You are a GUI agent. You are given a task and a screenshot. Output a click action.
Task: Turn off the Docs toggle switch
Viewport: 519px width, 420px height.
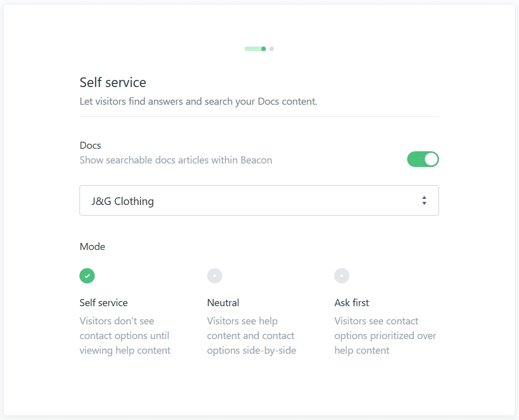click(x=423, y=159)
